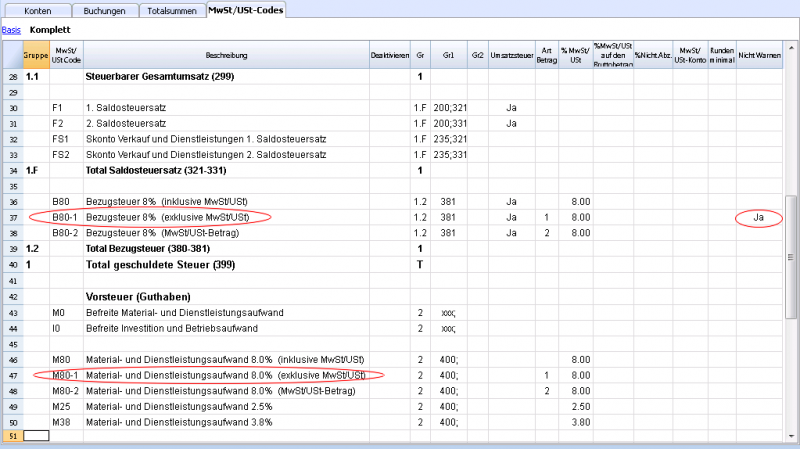The image size is (800, 449).
Task: Select the Komplett view
Action: 50,30
